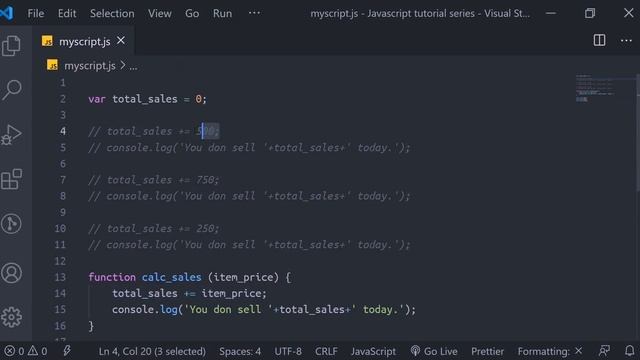
Task: Open the Run menu
Action: coord(222,13)
